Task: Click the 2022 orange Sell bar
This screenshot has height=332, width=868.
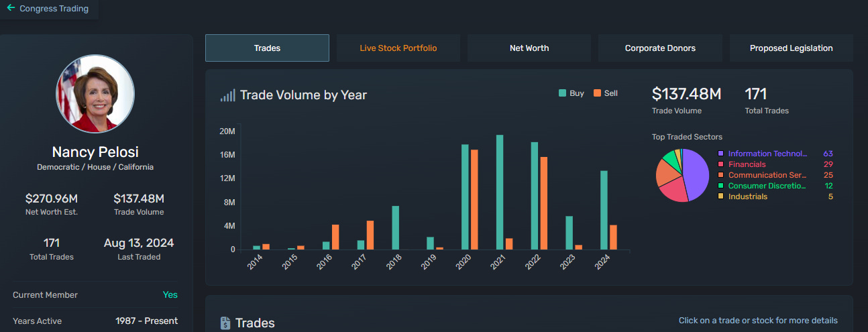Action: pyautogui.click(x=544, y=204)
